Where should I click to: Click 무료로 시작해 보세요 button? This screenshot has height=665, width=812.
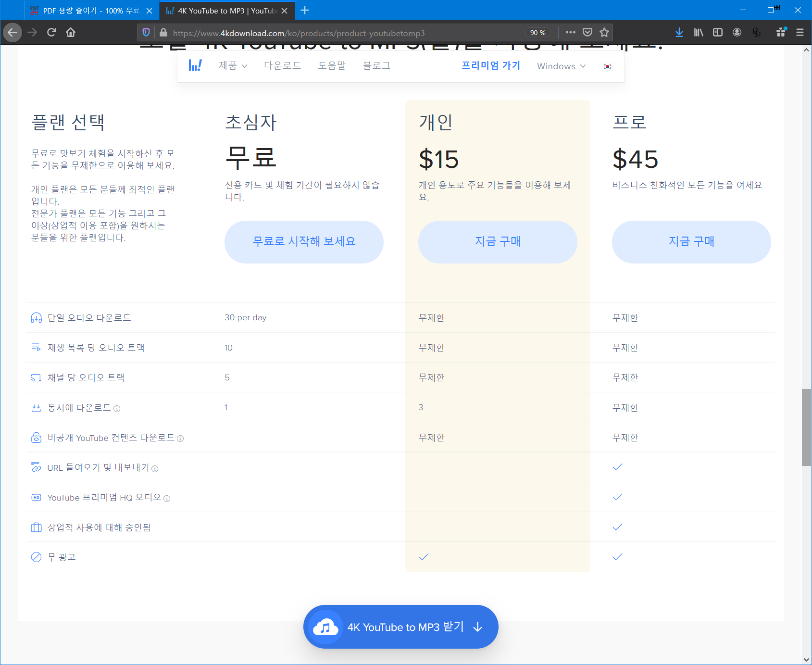coord(304,242)
